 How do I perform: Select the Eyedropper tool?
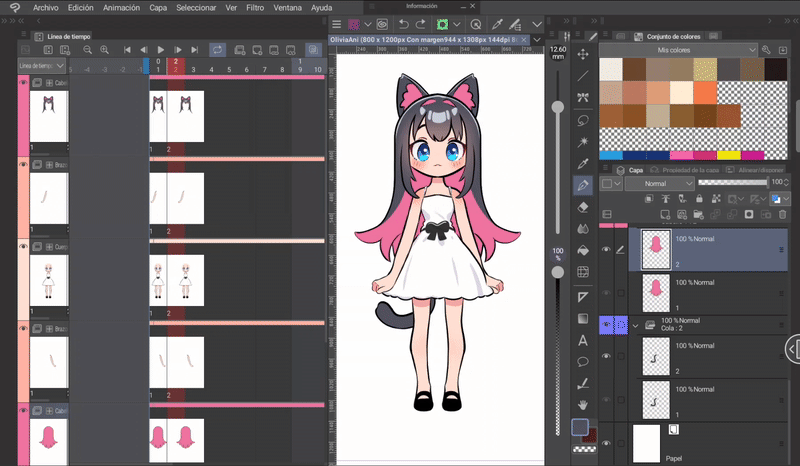[583, 163]
